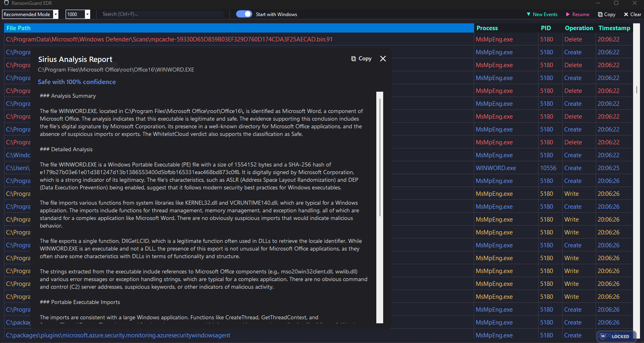Image resolution: width=644 pixels, height=343 pixels.
Task: Select the mpcache-59330D65...bin.91 file path row
Action: tap(239, 39)
